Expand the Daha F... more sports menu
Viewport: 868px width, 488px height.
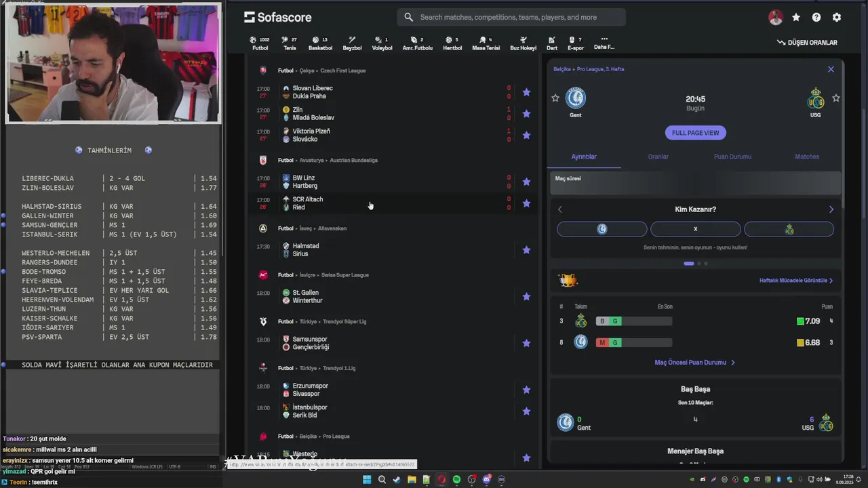604,43
